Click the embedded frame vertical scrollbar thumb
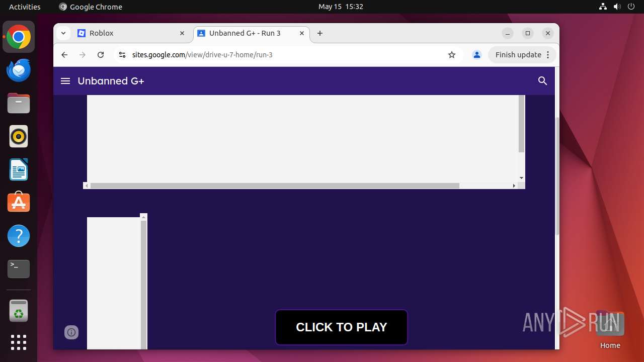 click(521, 124)
